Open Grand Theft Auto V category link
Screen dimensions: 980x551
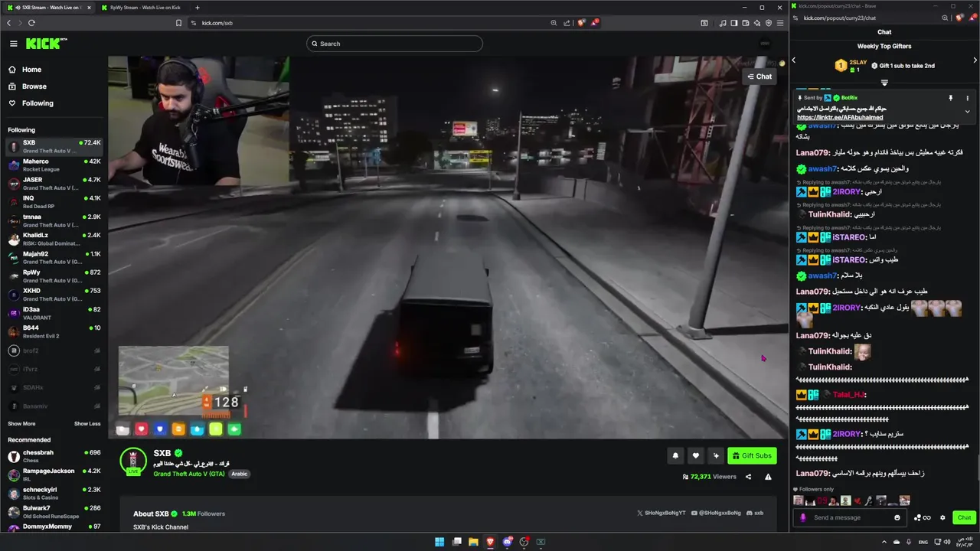pos(189,474)
